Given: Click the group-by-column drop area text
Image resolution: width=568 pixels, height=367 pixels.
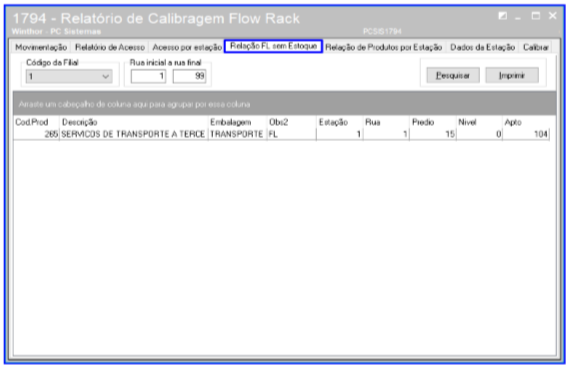Looking at the screenshot, I should (x=134, y=104).
